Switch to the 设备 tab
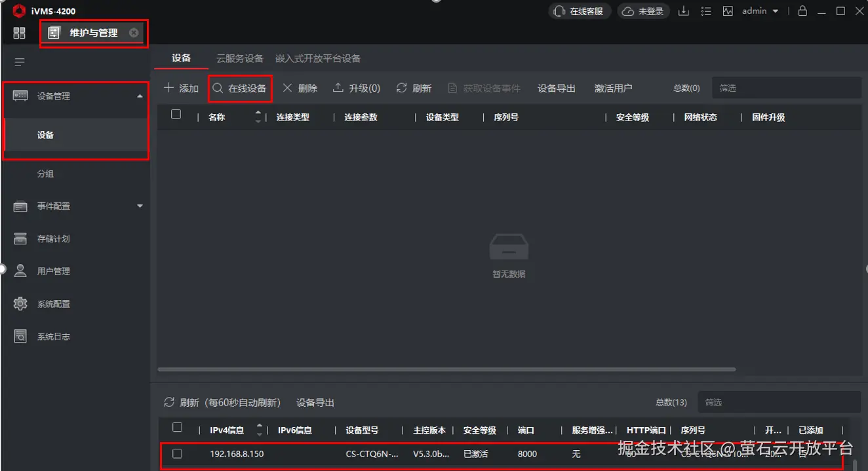 tap(181, 58)
